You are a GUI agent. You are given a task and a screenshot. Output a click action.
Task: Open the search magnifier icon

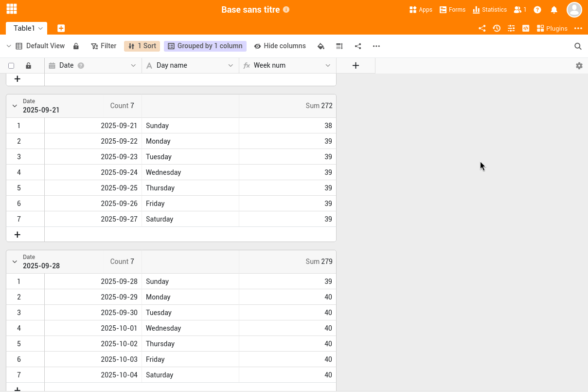578,46
